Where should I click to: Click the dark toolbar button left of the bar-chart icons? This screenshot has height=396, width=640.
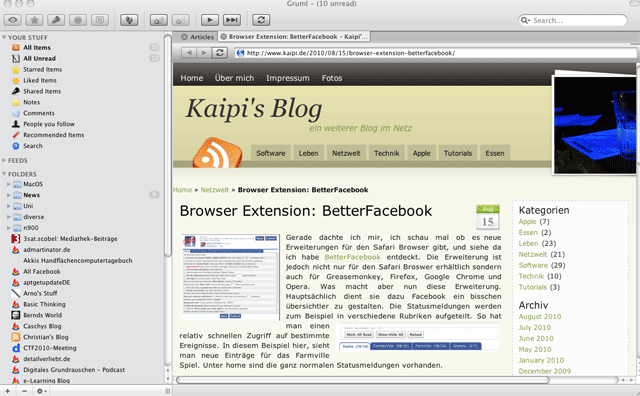[x=129, y=20]
